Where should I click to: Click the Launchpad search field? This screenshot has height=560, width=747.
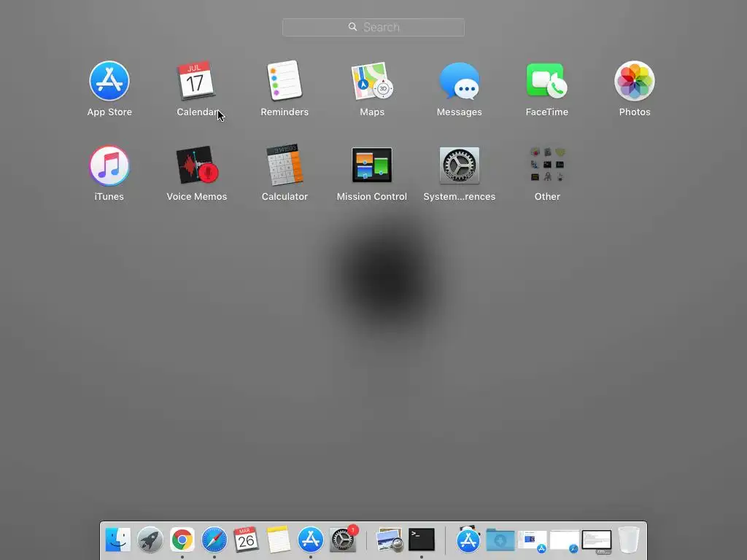click(x=373, y=27)
